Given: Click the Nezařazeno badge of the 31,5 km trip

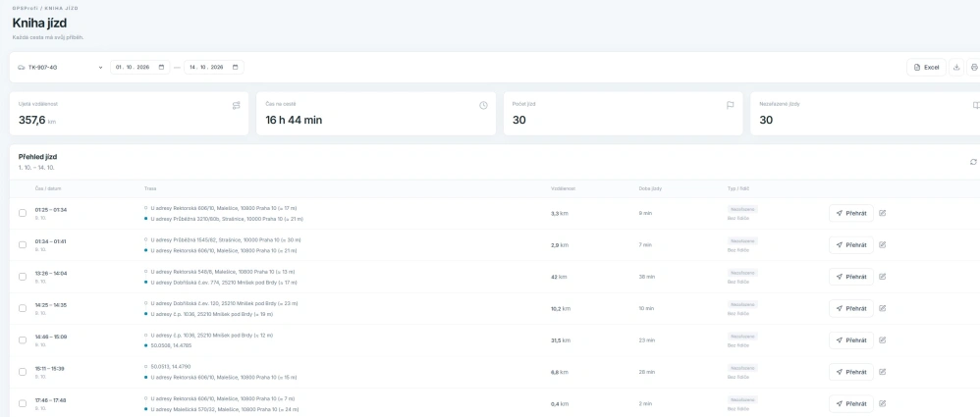Looking at the screenshot, I should pos(742,337).
